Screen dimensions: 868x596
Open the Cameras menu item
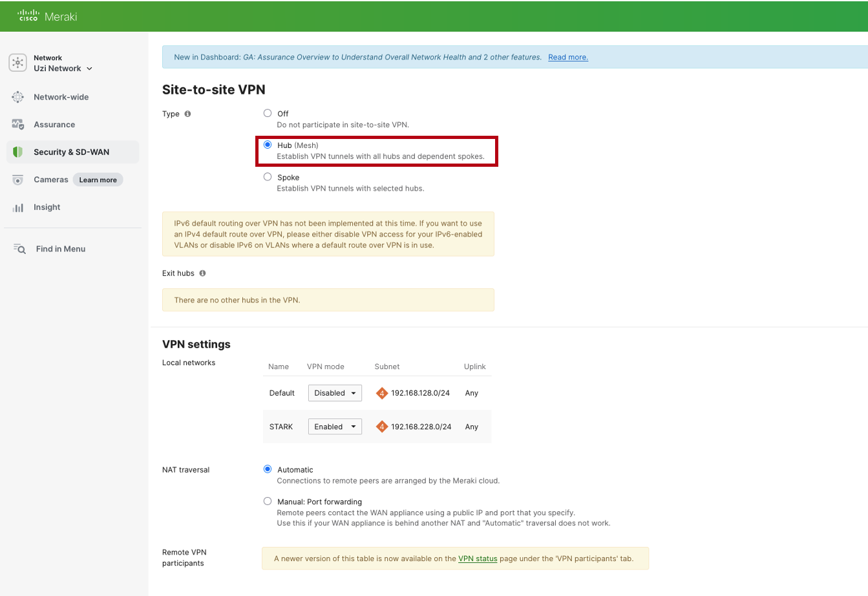point(51,180)
